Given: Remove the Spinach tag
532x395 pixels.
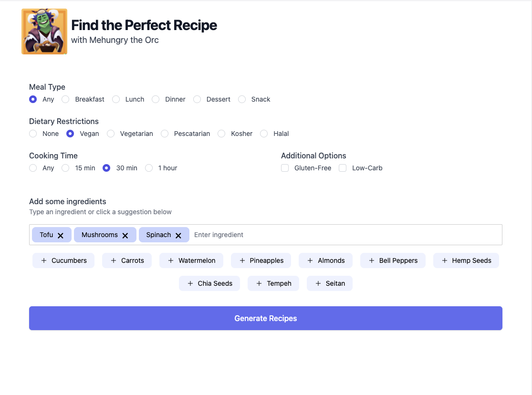Looking at the screenshot, I should click(x=178, y=235).
